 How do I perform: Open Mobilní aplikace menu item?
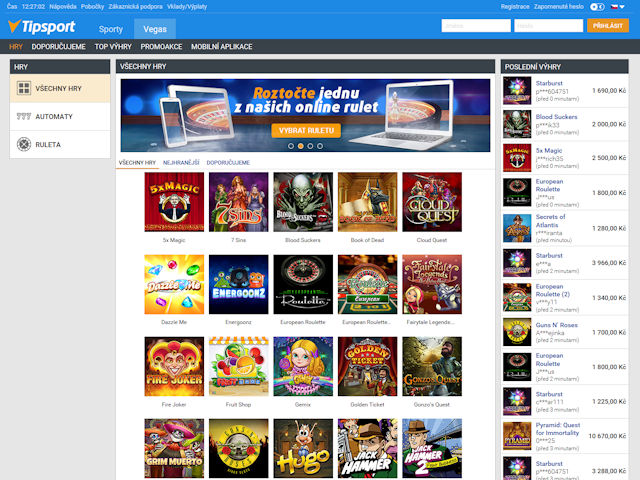222,47
